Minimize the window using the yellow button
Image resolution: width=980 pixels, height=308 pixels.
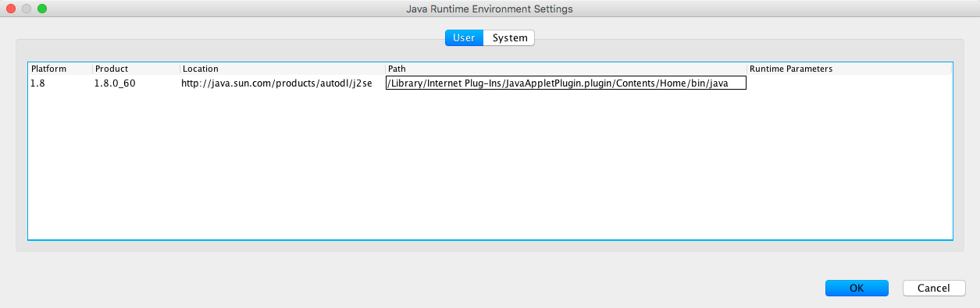click(x=27, y=9)
